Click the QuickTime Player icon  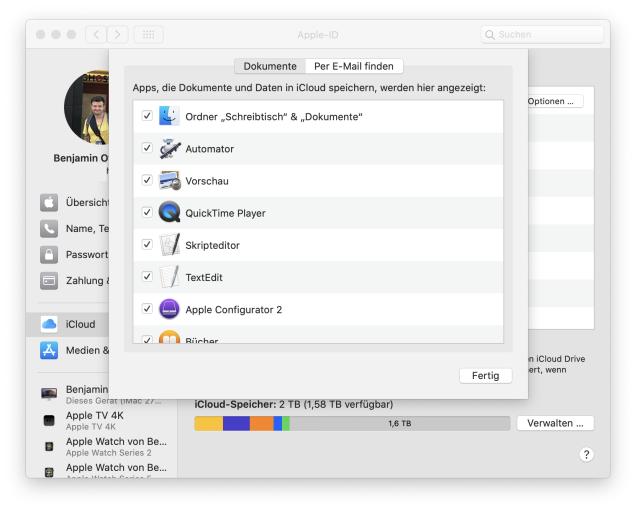pos(169,212)
